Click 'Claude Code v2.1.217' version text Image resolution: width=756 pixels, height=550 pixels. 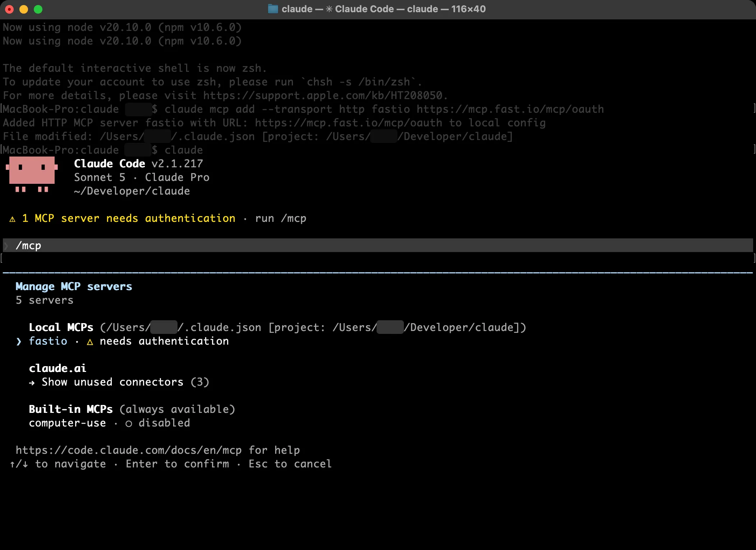[138, 164]
